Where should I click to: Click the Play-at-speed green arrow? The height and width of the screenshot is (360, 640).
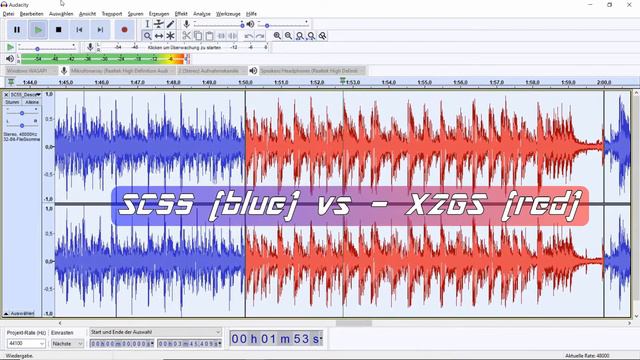coord(10,47)
